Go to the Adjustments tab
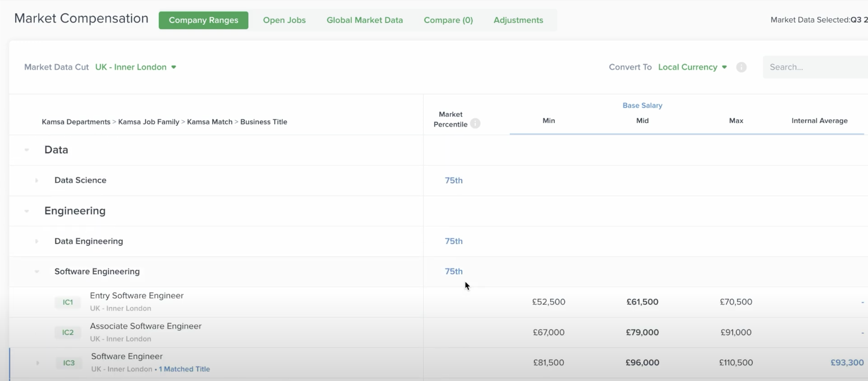Screen dimensions: 868x381 [x=518, y=20]
